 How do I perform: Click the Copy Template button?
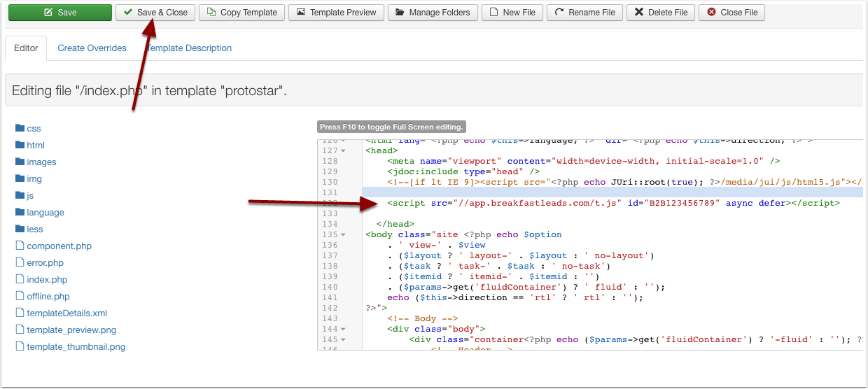[242, 13]
